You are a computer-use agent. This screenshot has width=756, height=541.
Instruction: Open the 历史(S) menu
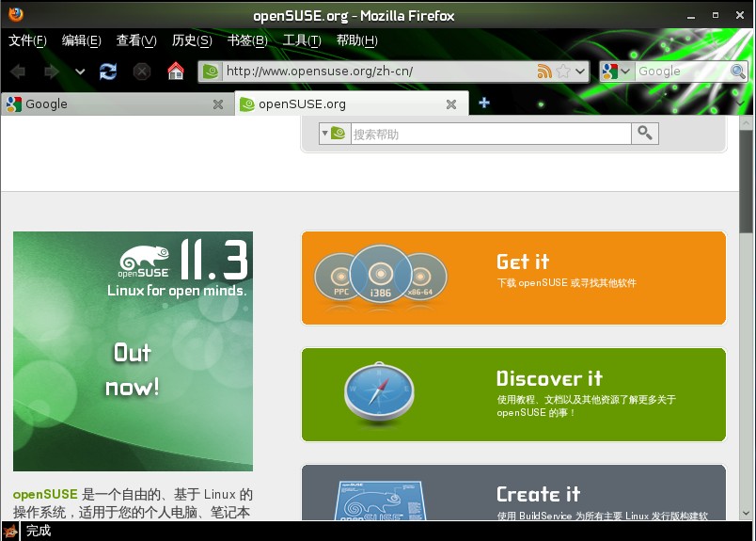[192, 40]
